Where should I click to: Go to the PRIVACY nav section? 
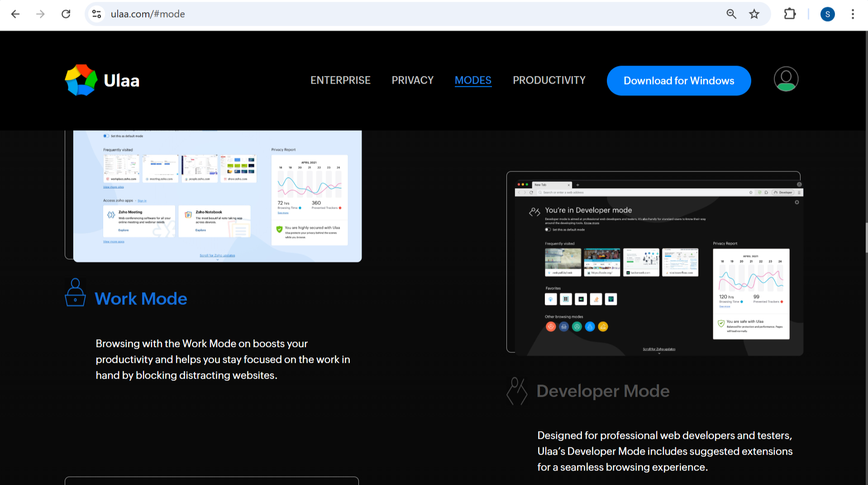click(412, 80)
